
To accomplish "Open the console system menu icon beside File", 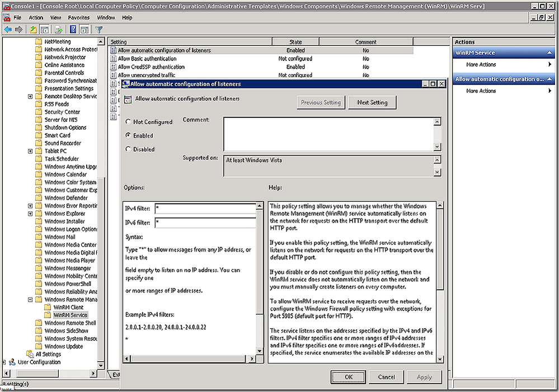I will pyautogui.click(x=6, y=17).
